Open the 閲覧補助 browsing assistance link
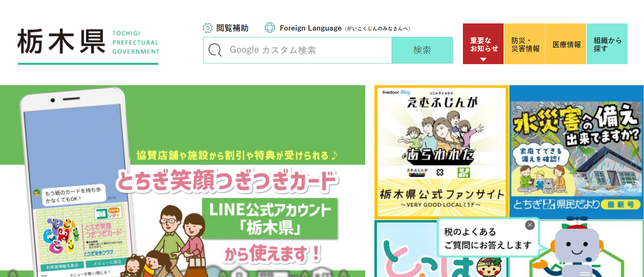 pyautogui.click(x=232, y=28)
